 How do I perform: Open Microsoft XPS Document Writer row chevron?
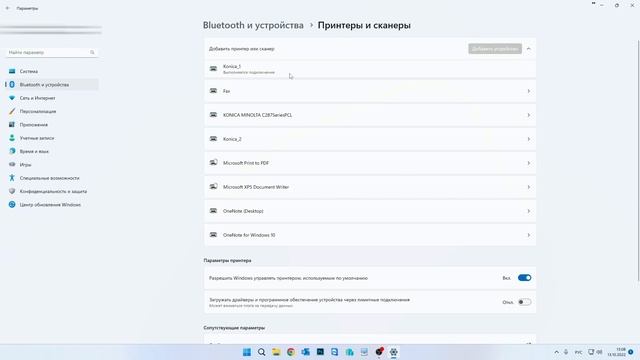(529, 187)
